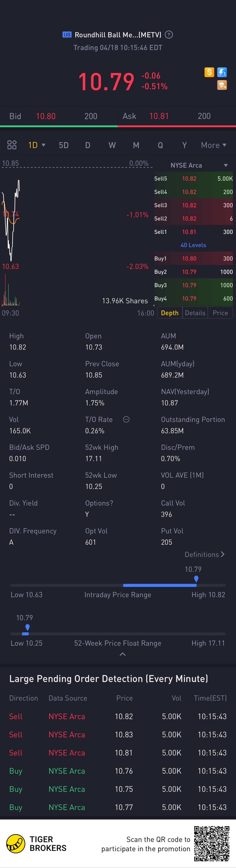The height and width of the screenshot is (868, 236).
Task: Tap the orange dollar sign badge icon
Action: pos(209,72)
